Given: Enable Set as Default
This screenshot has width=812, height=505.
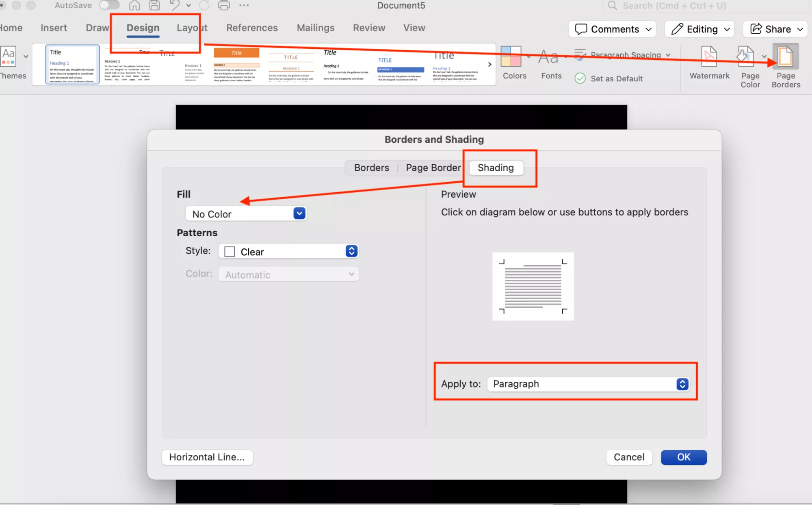Looking at the screenshot, I should (x=580, y=78).
